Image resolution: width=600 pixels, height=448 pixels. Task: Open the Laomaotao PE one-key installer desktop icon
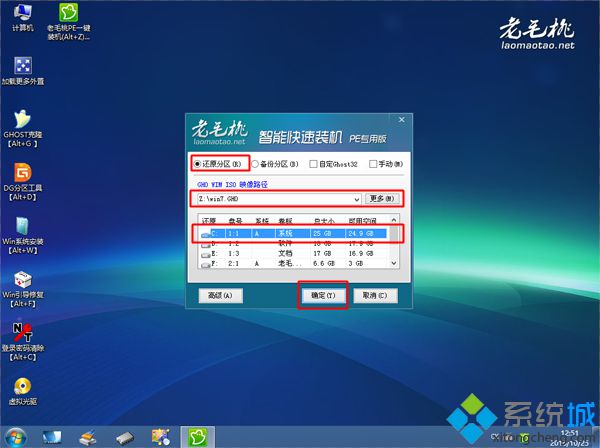pyautogui.click(x=68, y=21)
